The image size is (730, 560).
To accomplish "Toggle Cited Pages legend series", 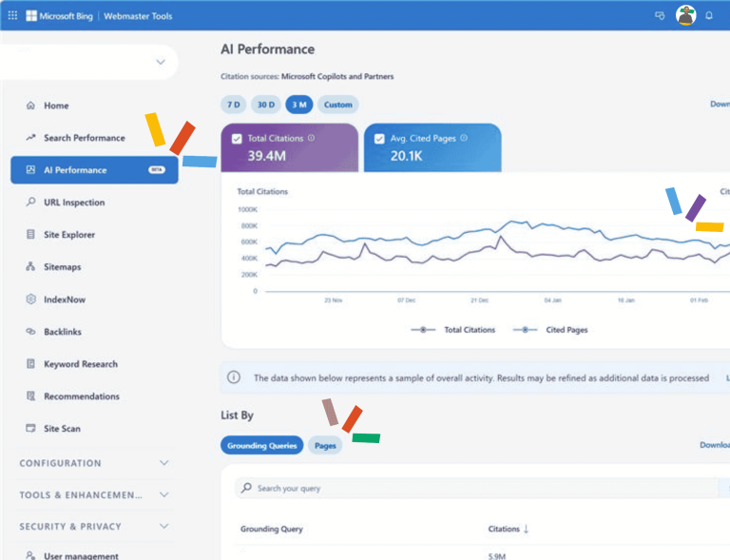I will point(550,330).
